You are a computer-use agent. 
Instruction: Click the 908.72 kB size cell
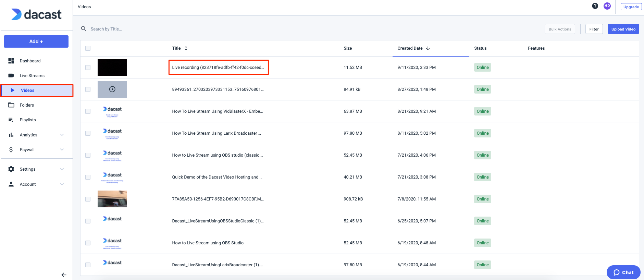tap(353, 199)
